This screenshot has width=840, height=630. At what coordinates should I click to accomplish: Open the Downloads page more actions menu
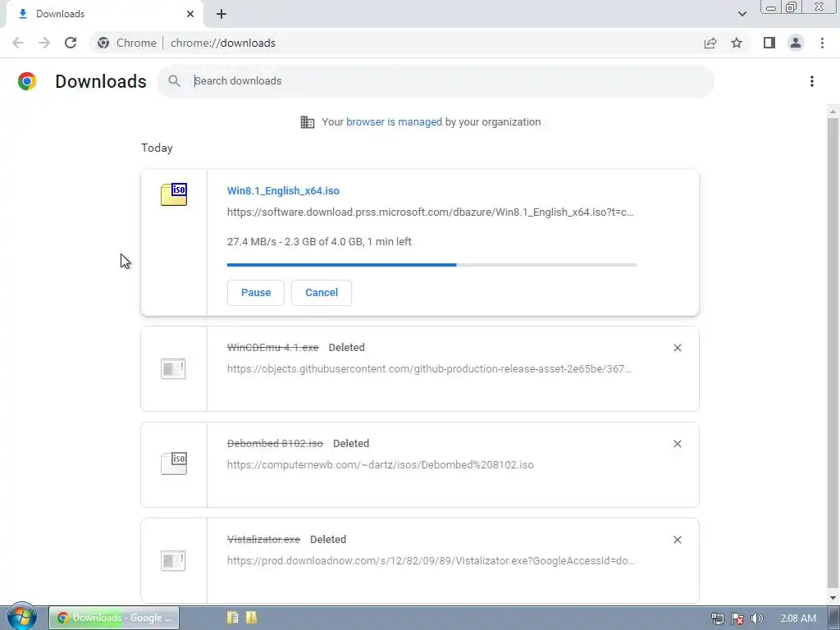click(x=812, y=81)
